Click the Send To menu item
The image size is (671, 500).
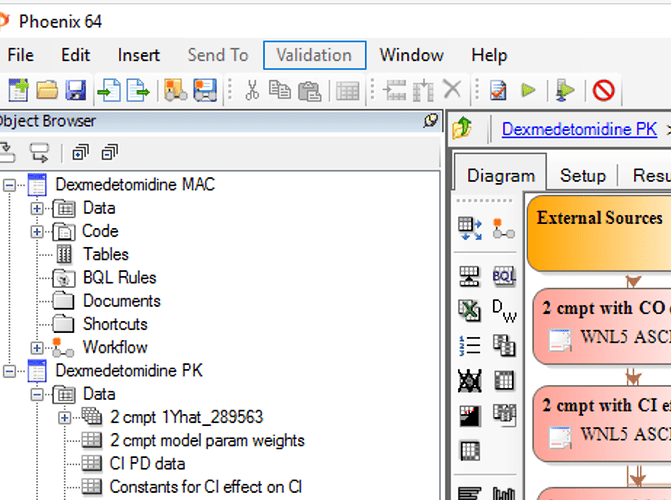[218, 55]
